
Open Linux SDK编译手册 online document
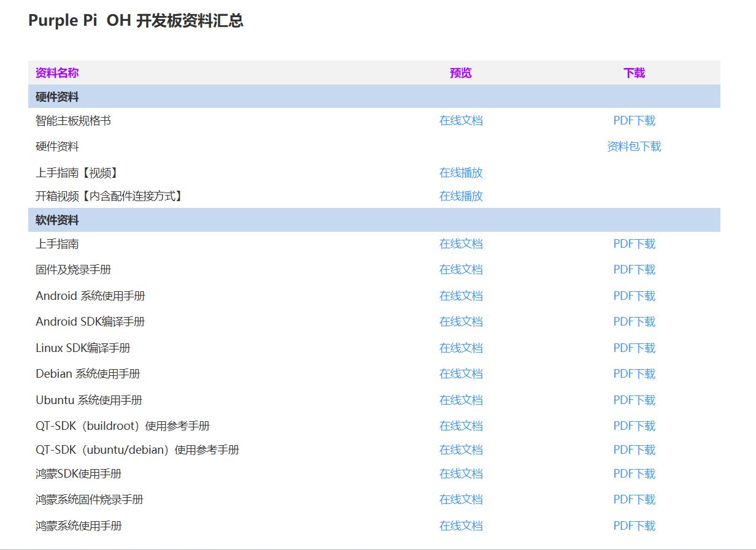[x=461, y=348]
